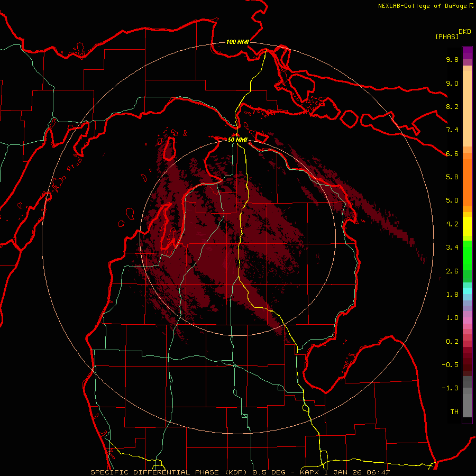The width and height of the screenshot is (476, 476).
Task: Click the 3.4 legend value
Action: [x=452, y=248]
